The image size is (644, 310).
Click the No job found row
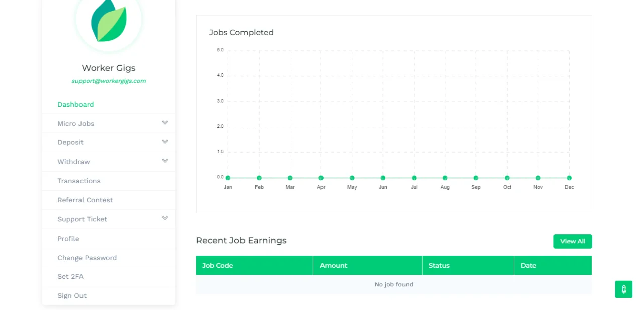click(394, 284)
